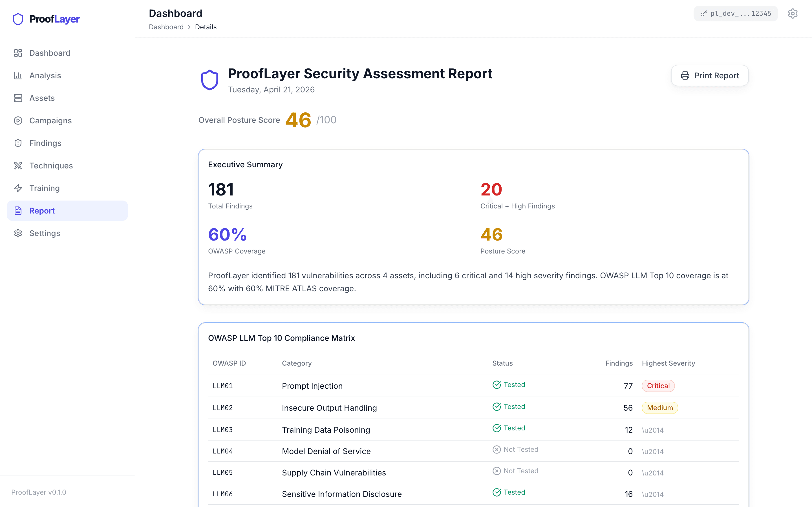The height and width of the screenshot is (507, 812).
Task: Open the Assets section from sidebar
Action: click(42, 98)
